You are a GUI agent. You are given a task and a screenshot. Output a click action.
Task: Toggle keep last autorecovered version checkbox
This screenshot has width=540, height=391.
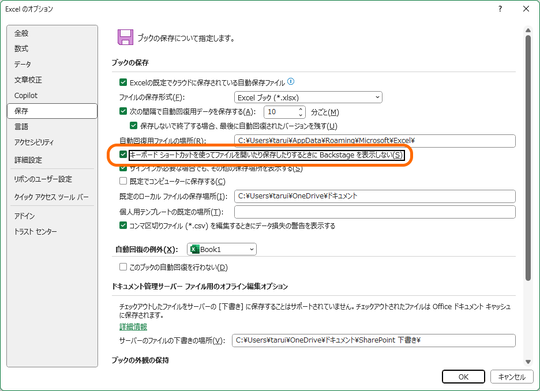pyautogui.click(x=134, y=126)
